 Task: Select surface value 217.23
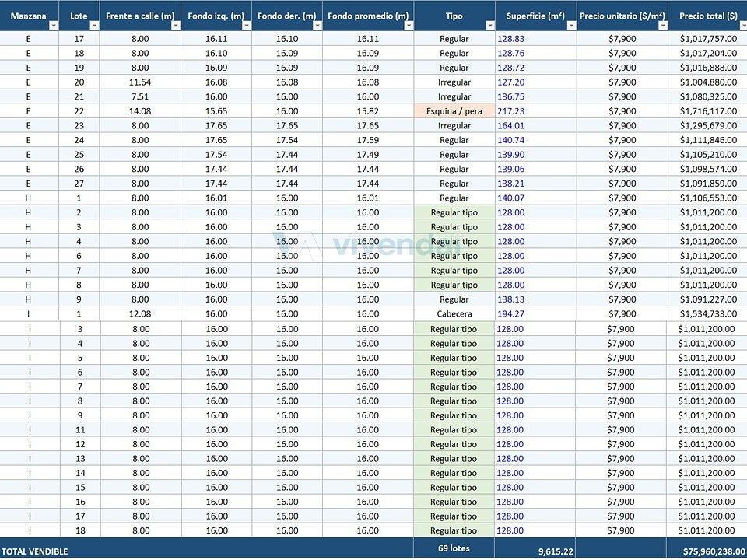point(510,111)
